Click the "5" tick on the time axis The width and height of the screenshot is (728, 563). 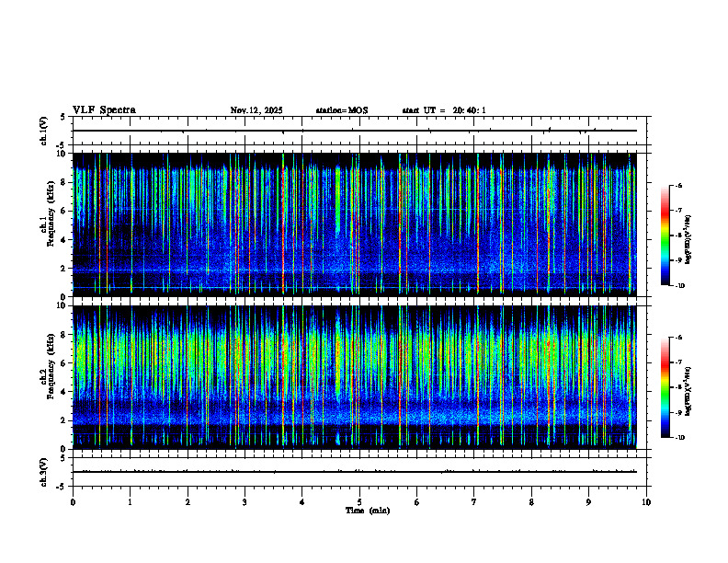tap(359, 502)
